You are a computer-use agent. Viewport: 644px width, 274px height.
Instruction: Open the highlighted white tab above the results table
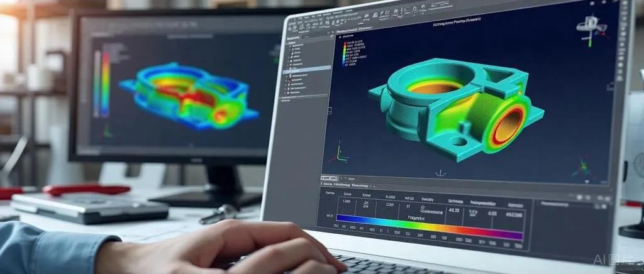tap(328, 178)
